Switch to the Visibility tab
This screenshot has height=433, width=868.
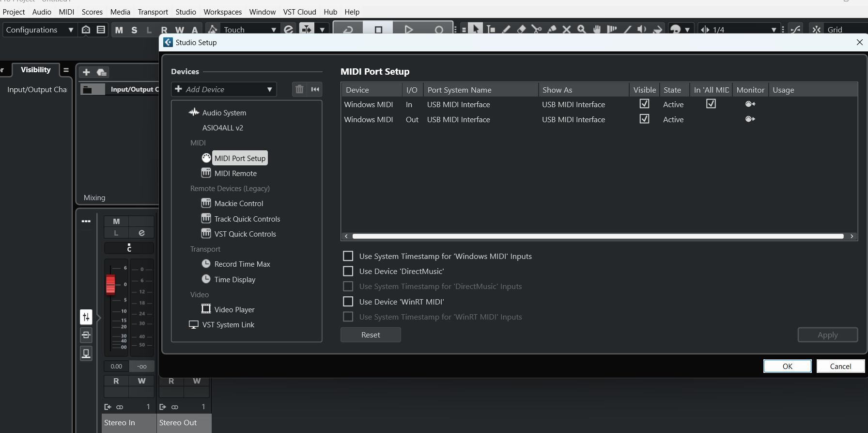(x=36, y=70)
